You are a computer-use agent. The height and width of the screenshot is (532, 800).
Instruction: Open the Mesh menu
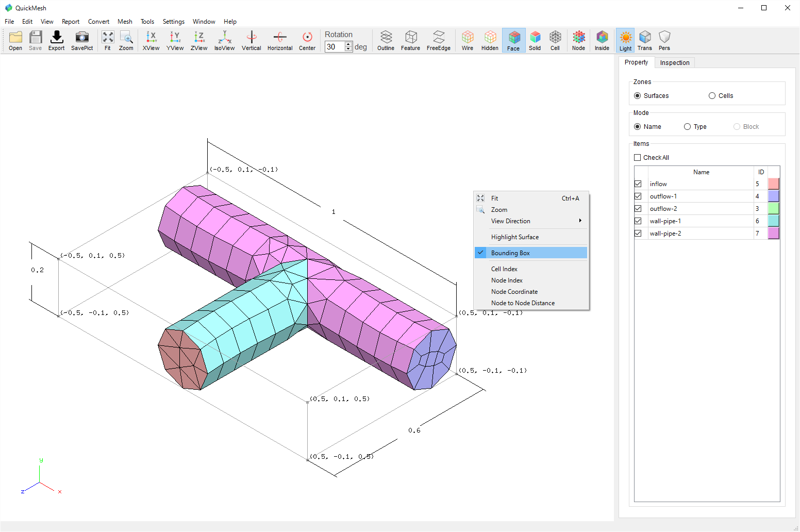[x=125, y=22]
